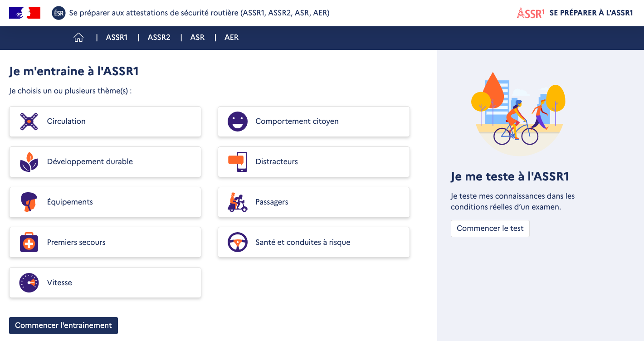Start training with Commencer l'entrainement
The image size is (644, 341).
click(x=63, y=326)
